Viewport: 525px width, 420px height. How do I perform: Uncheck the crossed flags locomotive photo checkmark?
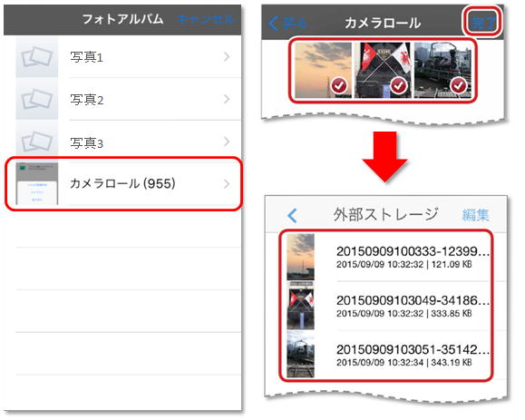click(399, 86)
